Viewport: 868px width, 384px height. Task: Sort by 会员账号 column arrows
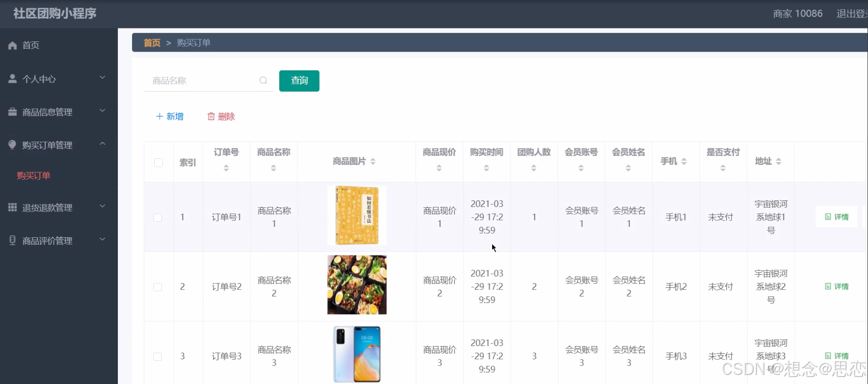pos(581,168)
